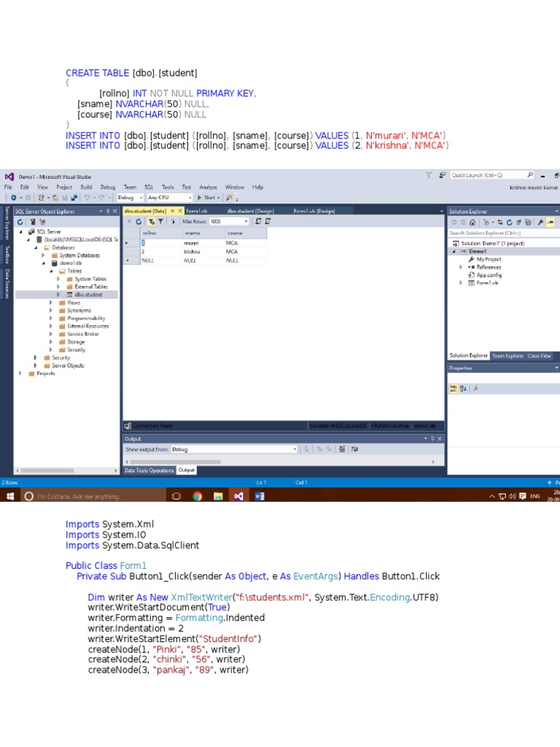Switch to the Form1.vb [Design] tab
The height and width of the screenshot is (747, 560).
(314, 211)
